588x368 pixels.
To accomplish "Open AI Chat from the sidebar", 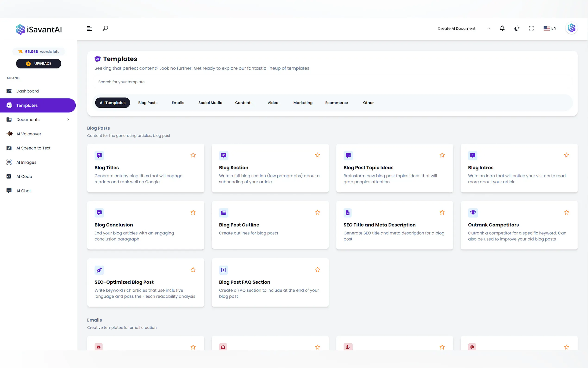I will click(24, 190).
